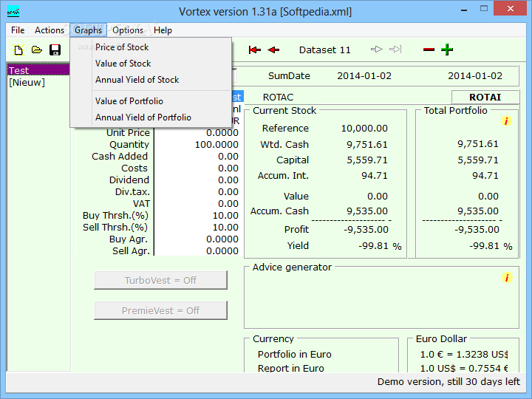Click Report in Euro text
This screenshot has height=399, width=532.
coord(291,368)
